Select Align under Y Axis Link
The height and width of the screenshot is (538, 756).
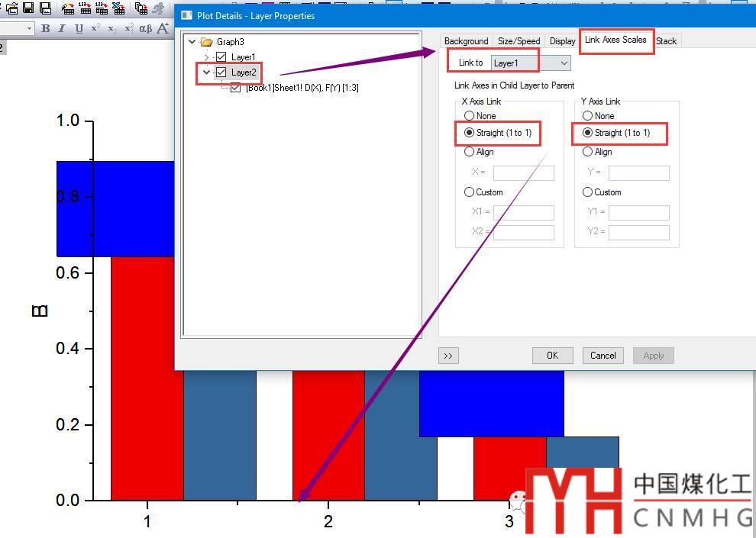tap(587, 152)
